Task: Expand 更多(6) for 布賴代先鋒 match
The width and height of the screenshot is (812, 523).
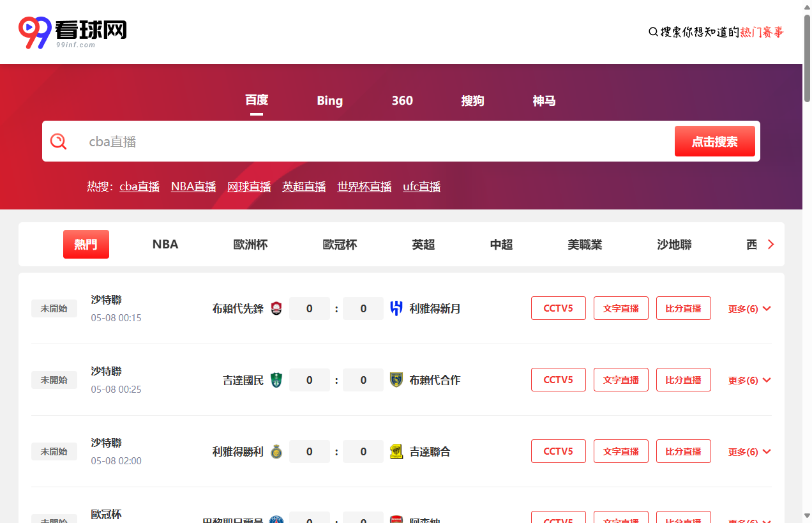Action: pyautogui.click(x=749, y=308)
